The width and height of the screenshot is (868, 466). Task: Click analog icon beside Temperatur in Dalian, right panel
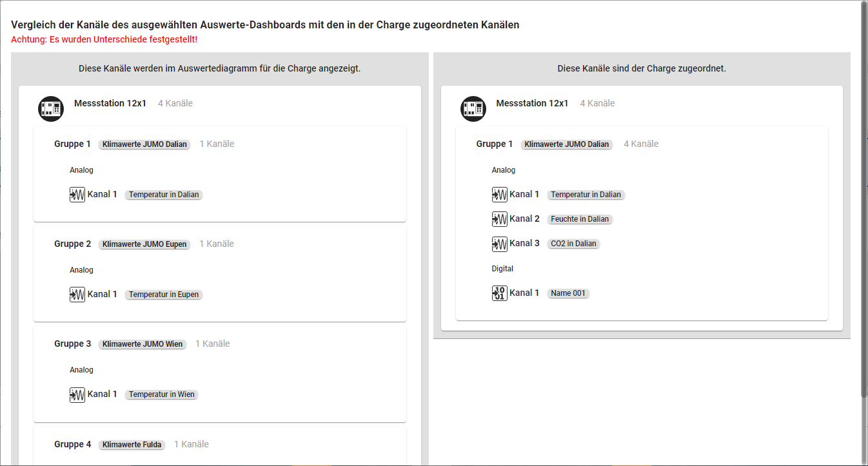click(500, 195)
